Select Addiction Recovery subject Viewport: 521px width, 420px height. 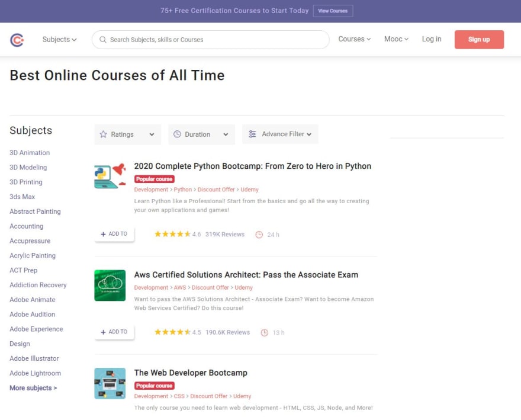click(x=38, y=285)
